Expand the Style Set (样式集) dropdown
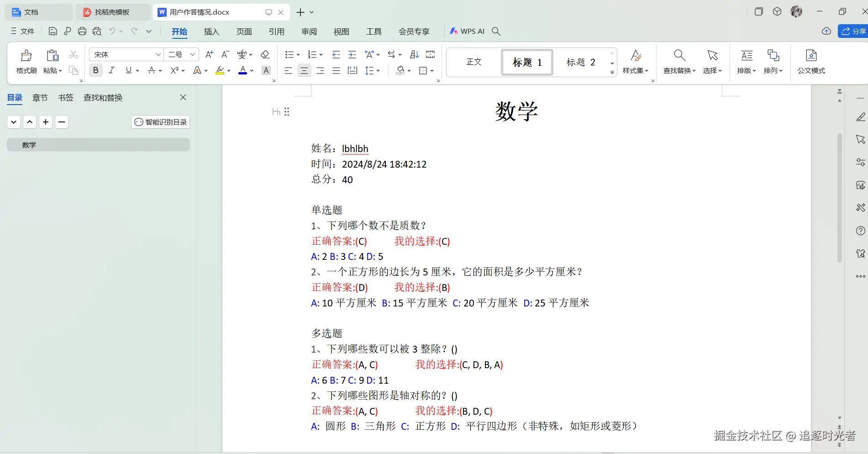This screenshot has width=868, height=454. 636,61
